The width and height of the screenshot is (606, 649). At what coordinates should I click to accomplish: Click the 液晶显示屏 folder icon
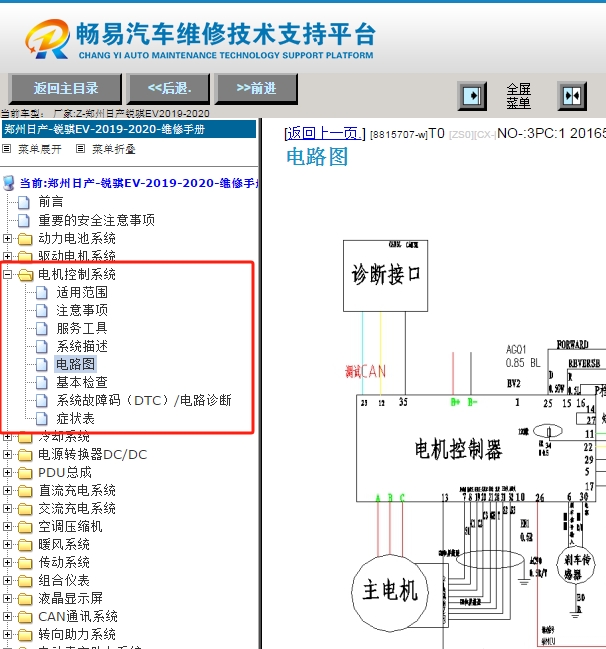click(25, 599)
